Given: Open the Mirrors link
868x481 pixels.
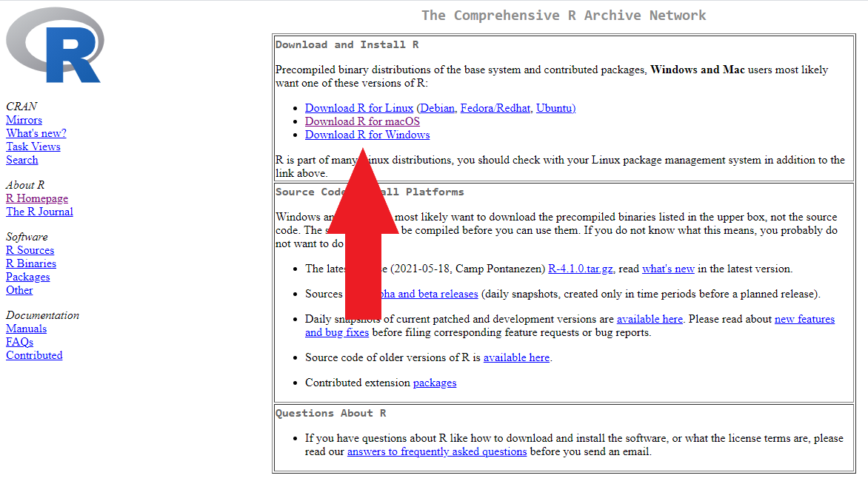Looking at the screenshot, I should [x=24, y=120].
